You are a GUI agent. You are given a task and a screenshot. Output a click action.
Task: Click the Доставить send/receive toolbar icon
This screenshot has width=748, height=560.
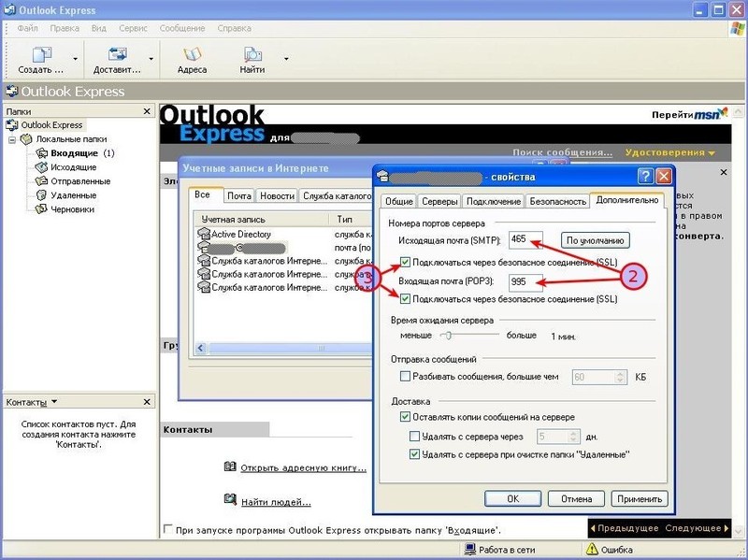pos(118,54)
